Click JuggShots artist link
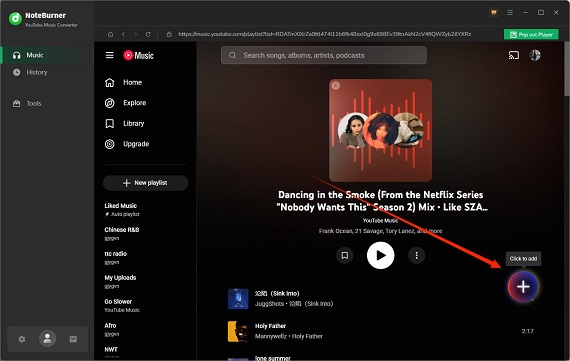Viewport: 570px width, 361px height. (x=269, y=304)
